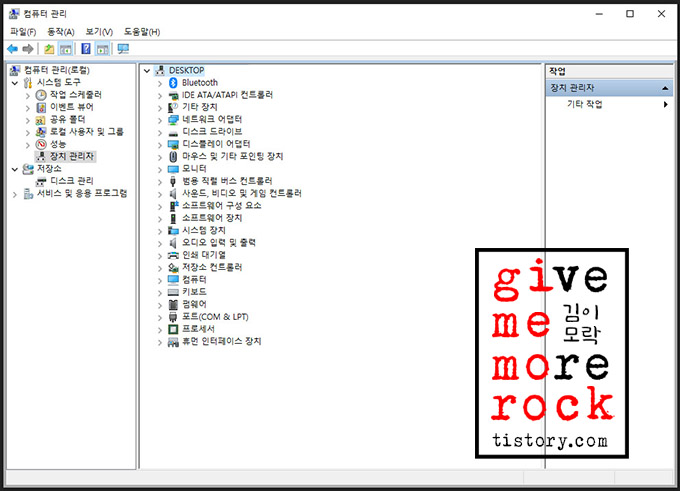Select the 디스크 관리 icon
The width and height of the screenshot is (680, 491).
click(41, 181)
